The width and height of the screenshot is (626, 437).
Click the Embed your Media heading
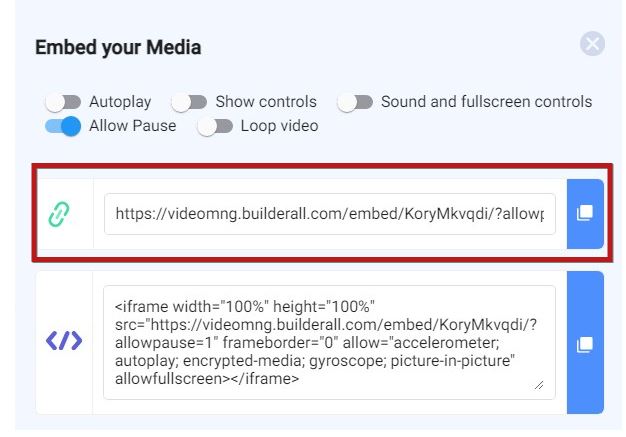click(118, 47)
